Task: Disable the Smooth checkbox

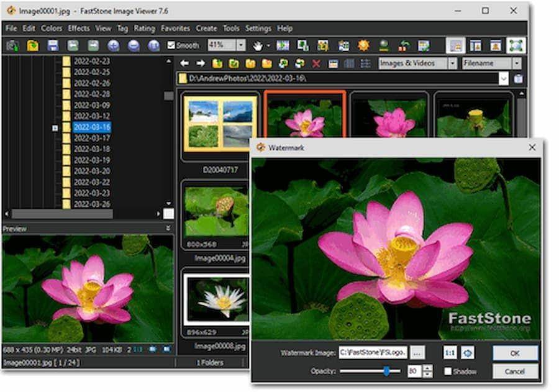Action: pyautogui.click(x=171, y=45)
